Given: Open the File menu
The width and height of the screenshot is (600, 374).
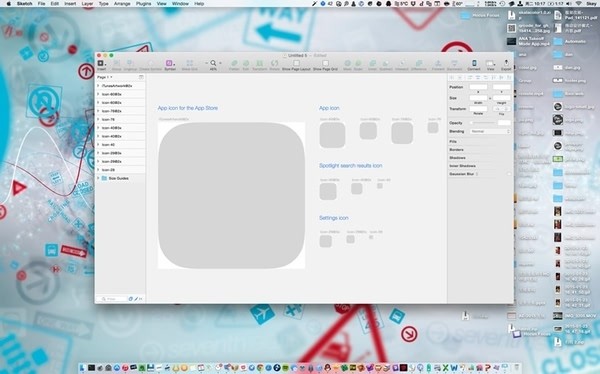Looking at the screenshot, I should pos(41,3).
